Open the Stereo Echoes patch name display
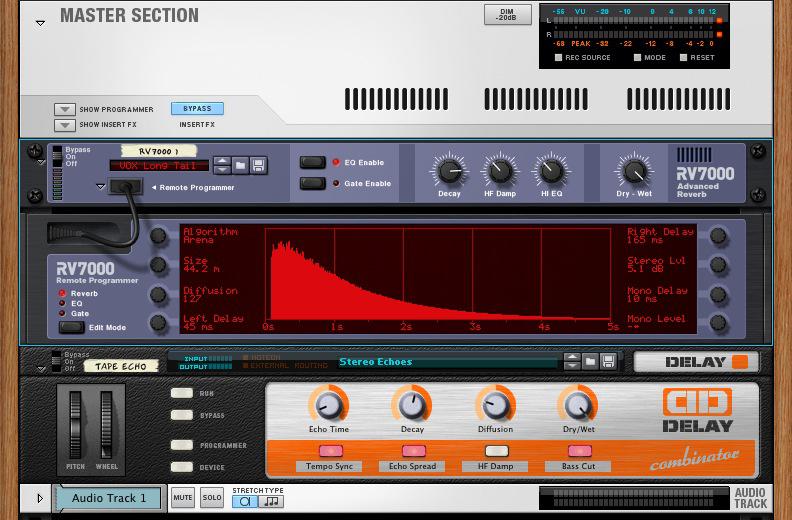Viewport: 792px width, 520px height. [449, 362]
